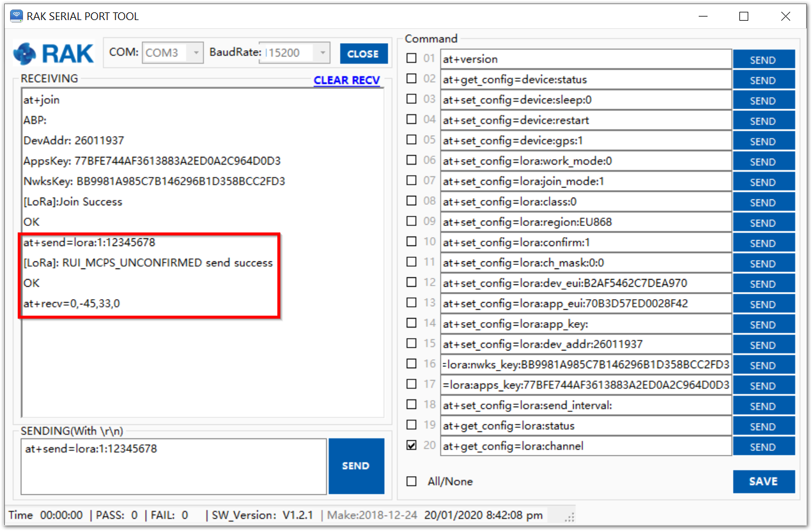Click the at+version command field

586,59
